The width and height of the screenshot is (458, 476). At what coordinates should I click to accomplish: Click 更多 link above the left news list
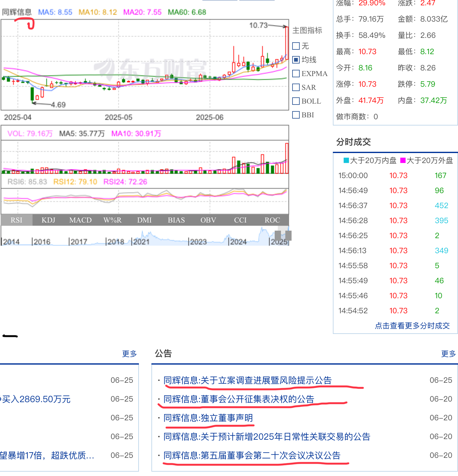click(130, 354)
